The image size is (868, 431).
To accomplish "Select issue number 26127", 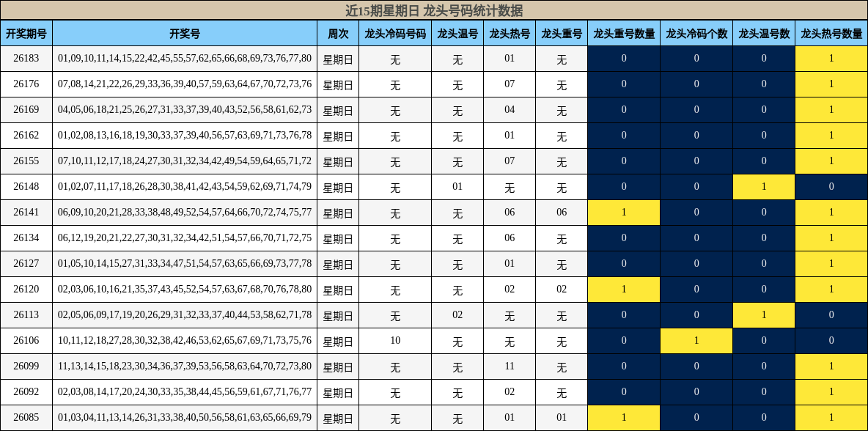I will pyautogui.click(x=26, y=264).
